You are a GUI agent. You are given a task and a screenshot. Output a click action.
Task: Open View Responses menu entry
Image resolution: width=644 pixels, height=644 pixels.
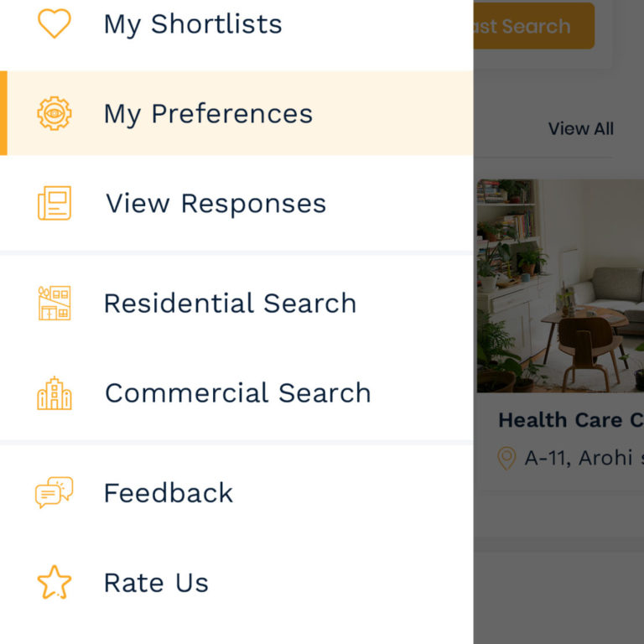216,204
